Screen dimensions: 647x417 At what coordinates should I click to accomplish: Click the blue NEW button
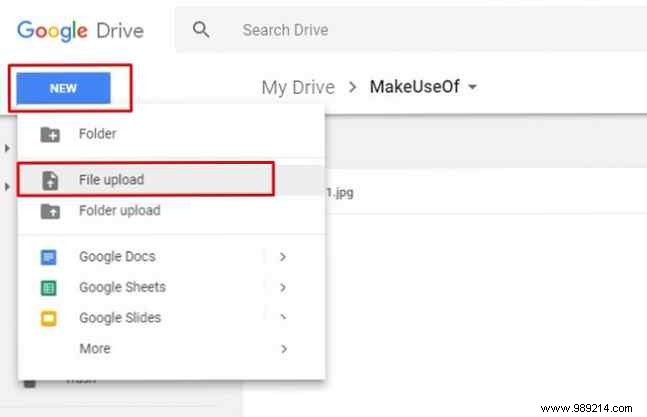click(64, 88)
